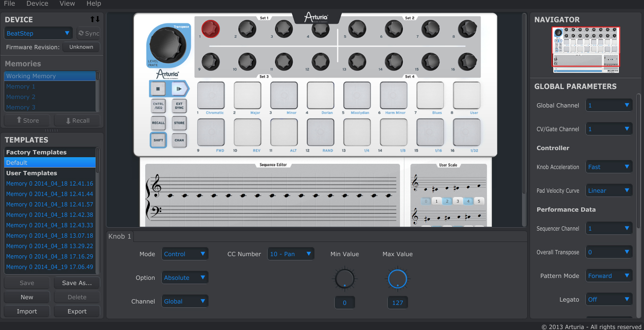The width and height of the screenshot is (644, 330).
Task: Click the large Level/Rate knob
Action: pyautogui.click(x=168, y=46)
